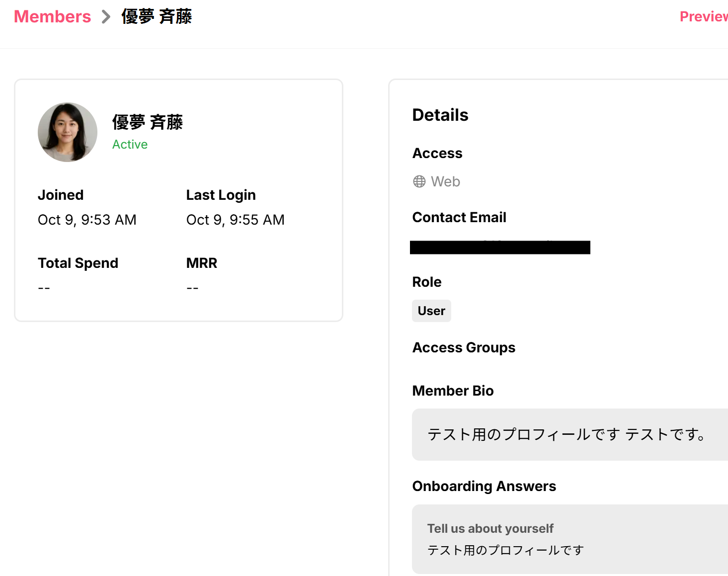
Task: Click the User role badge
Action: pos(431,311)
